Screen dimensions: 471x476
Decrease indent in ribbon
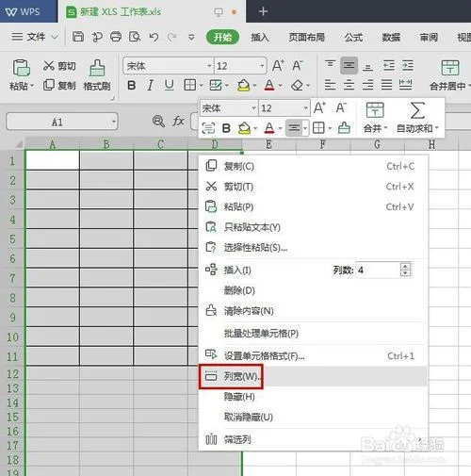tap(389, 65)
